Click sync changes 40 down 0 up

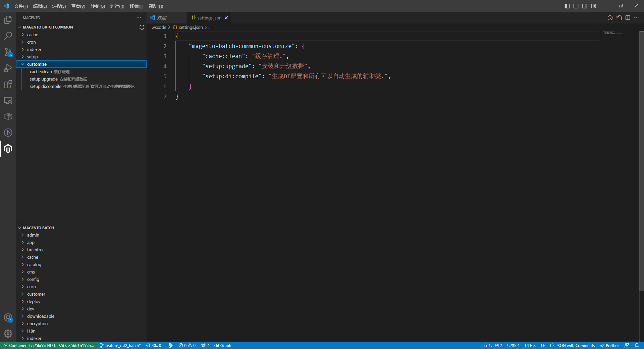[x=154, y=345]
